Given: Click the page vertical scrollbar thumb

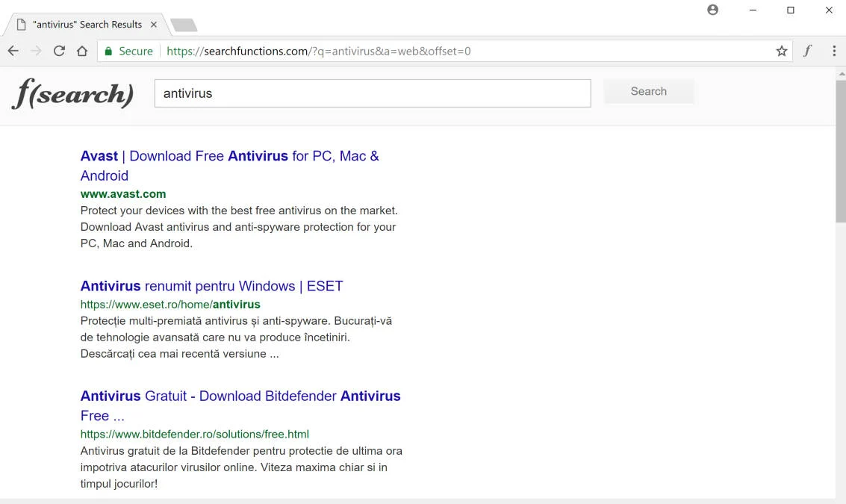Looking at the screenshot, I should [x=841, y=151].
